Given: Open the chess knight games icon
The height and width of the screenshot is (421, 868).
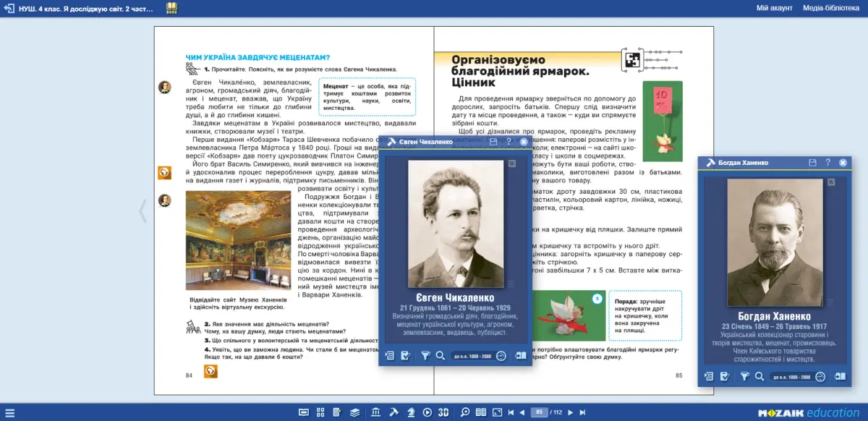Looking at the screenshot, I should click(x=411, y=412).
